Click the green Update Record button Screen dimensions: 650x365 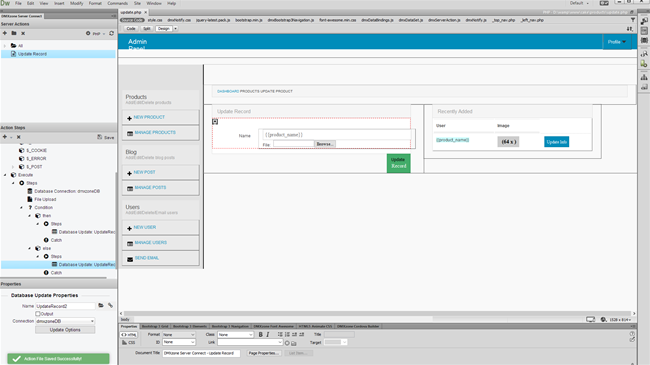point(398,163)
